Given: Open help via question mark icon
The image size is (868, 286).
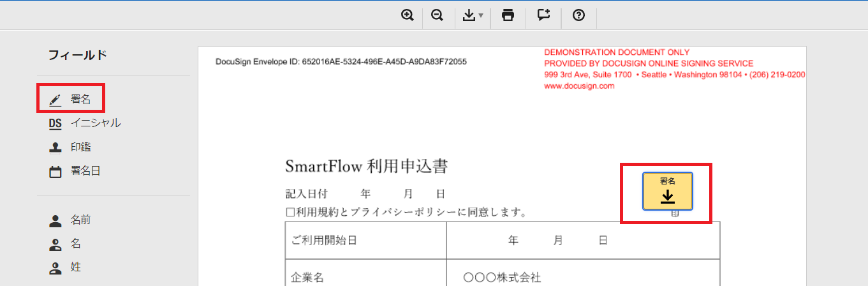Looking at the screenshot, I should coord(579,15).
